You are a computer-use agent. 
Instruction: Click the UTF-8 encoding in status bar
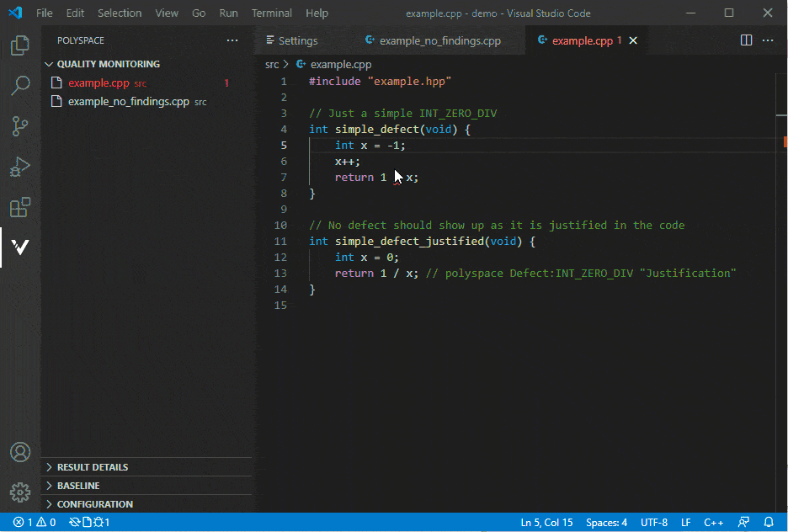653,523
